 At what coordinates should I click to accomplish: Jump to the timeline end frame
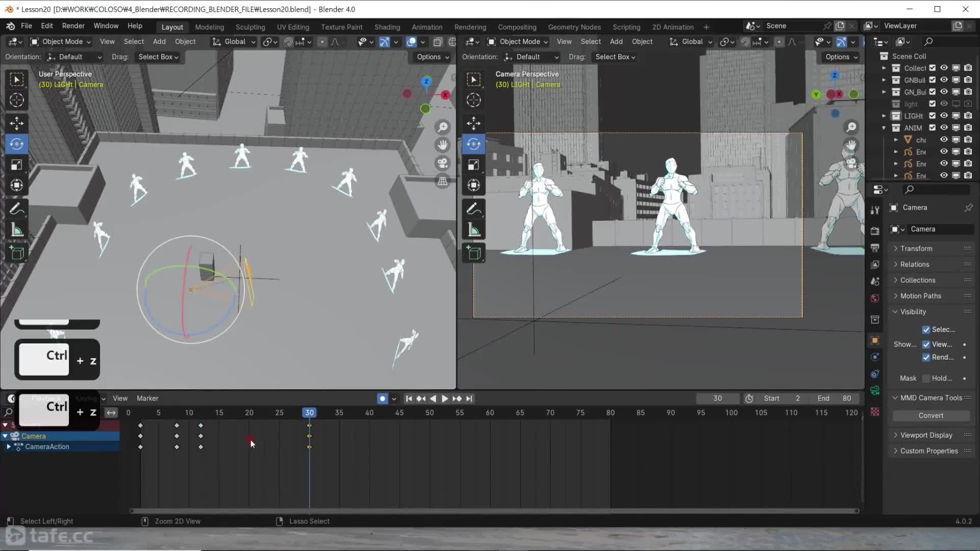(x=469, y=398)
